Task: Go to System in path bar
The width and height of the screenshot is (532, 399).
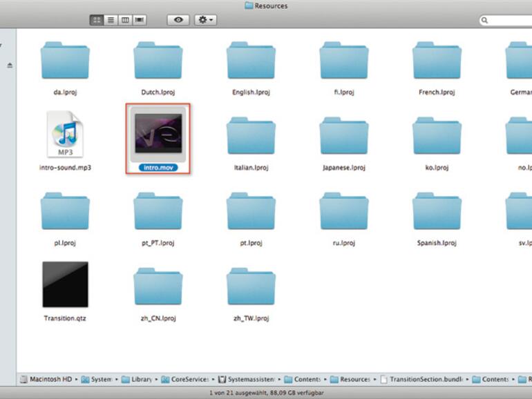Action: tap(97, 379)
